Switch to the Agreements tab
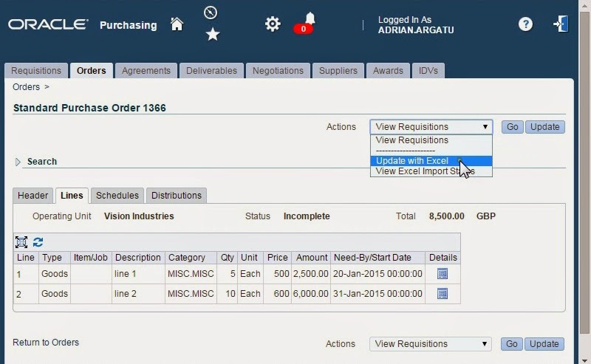591x364 pixels. (146, 71)
